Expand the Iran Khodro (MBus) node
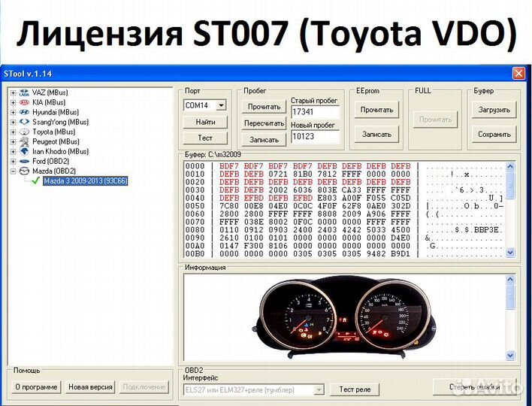The image size is (532, 406). [x=13, y=152]
